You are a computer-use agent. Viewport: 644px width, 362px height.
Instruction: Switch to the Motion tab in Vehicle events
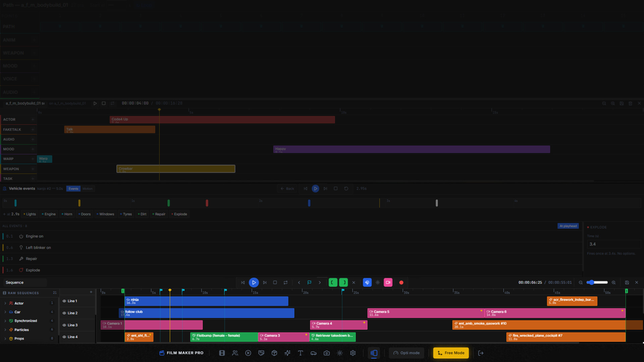(88, 189)
